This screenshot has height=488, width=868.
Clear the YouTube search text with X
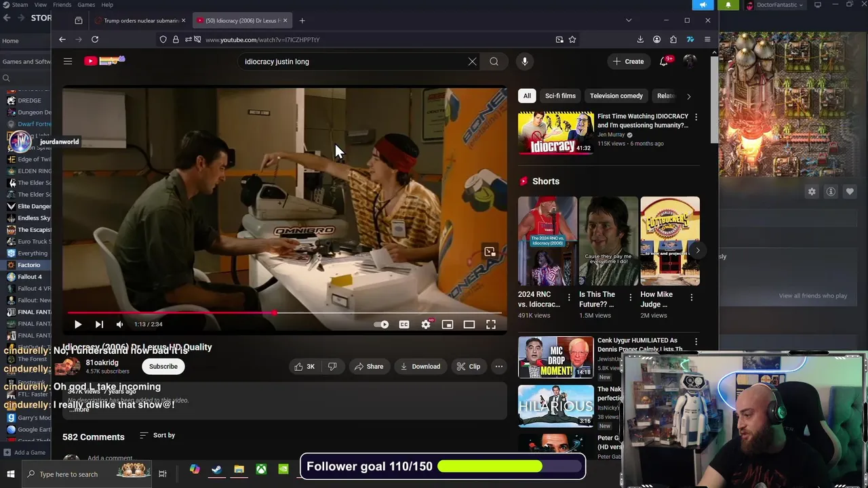point(472,62)
